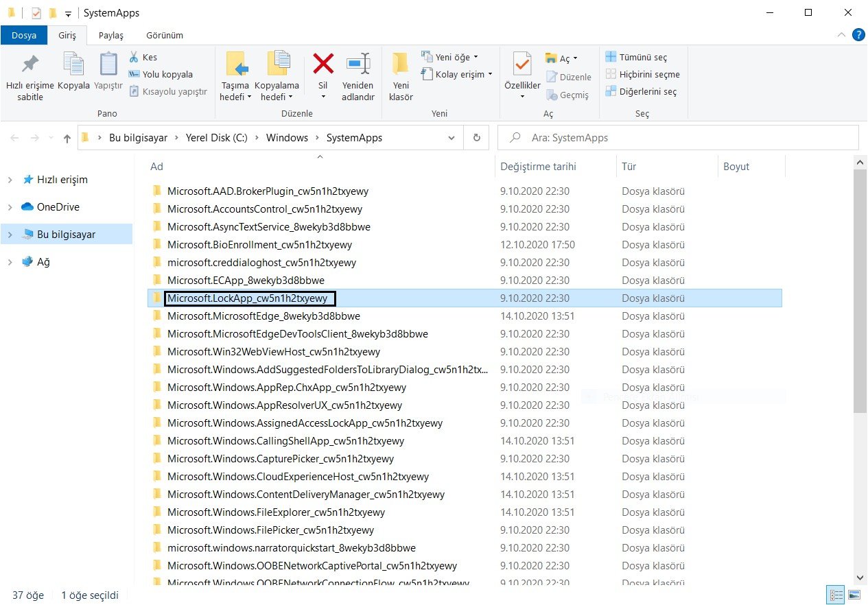Click the Yeni klasör folder icon
The height and width of the screenshot is (605, 868).
click(401, 64)
